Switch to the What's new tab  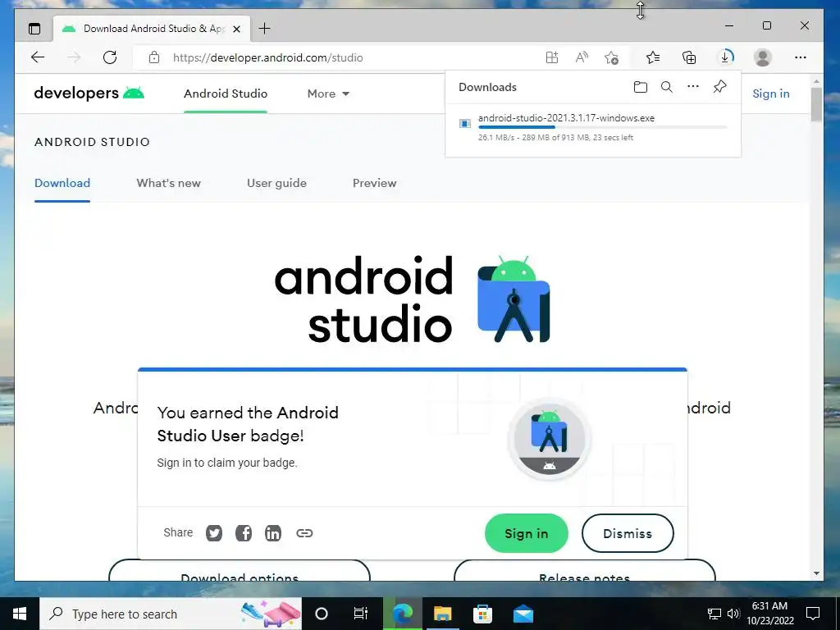pos(168,183)
